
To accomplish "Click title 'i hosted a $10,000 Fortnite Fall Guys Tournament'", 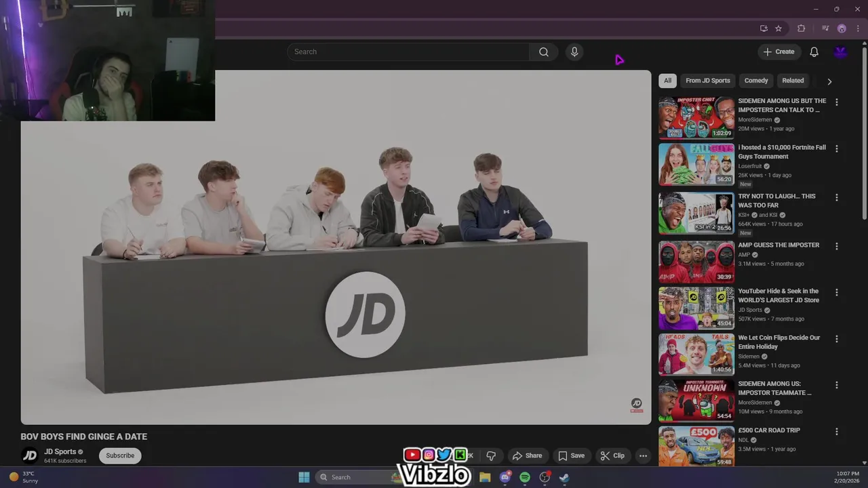I will click(x=782, y=152).
